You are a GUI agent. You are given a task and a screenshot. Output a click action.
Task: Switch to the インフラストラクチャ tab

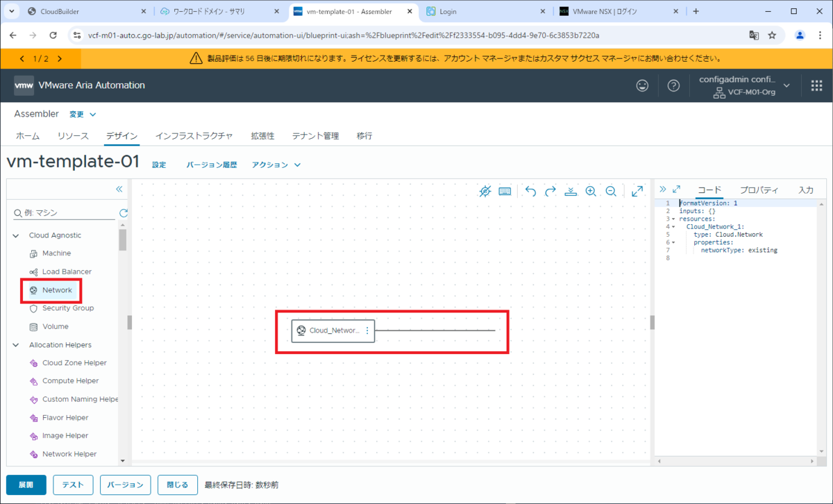click(x=194, y=136)
